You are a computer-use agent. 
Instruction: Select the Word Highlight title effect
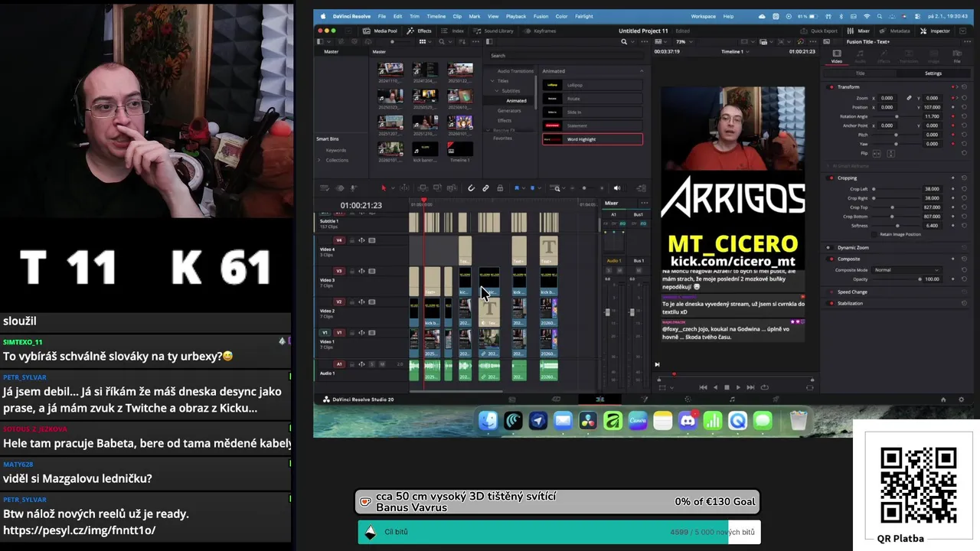(x=592, y=139)
